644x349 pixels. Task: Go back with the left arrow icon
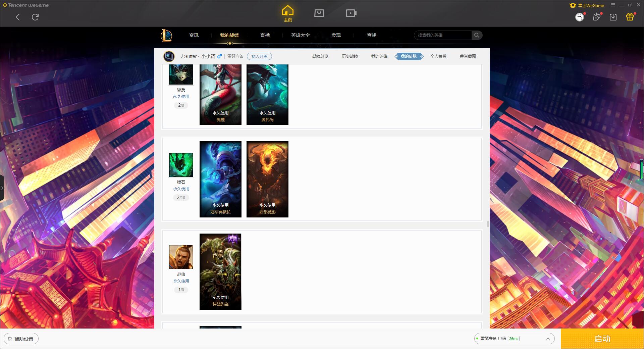coord(18,17)
